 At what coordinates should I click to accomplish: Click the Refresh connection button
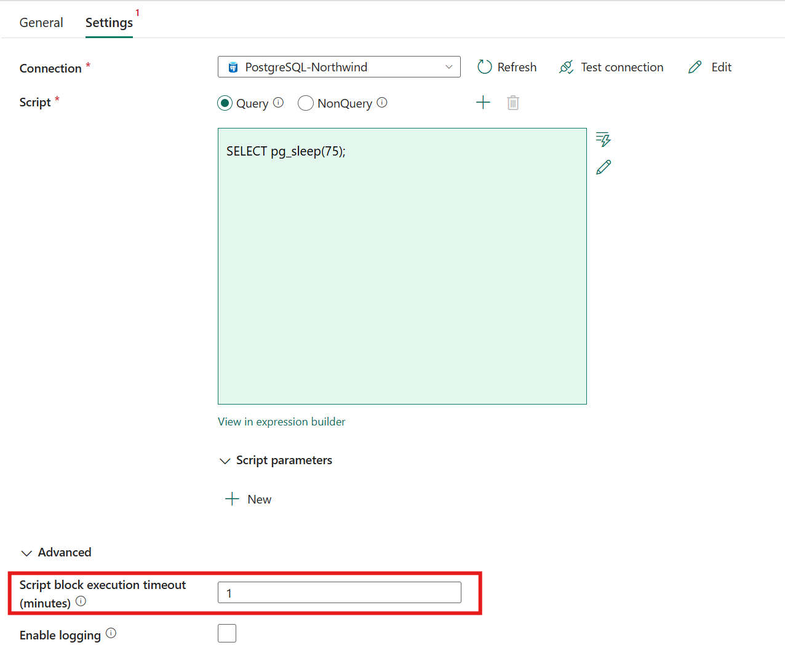tap(507, 67)
